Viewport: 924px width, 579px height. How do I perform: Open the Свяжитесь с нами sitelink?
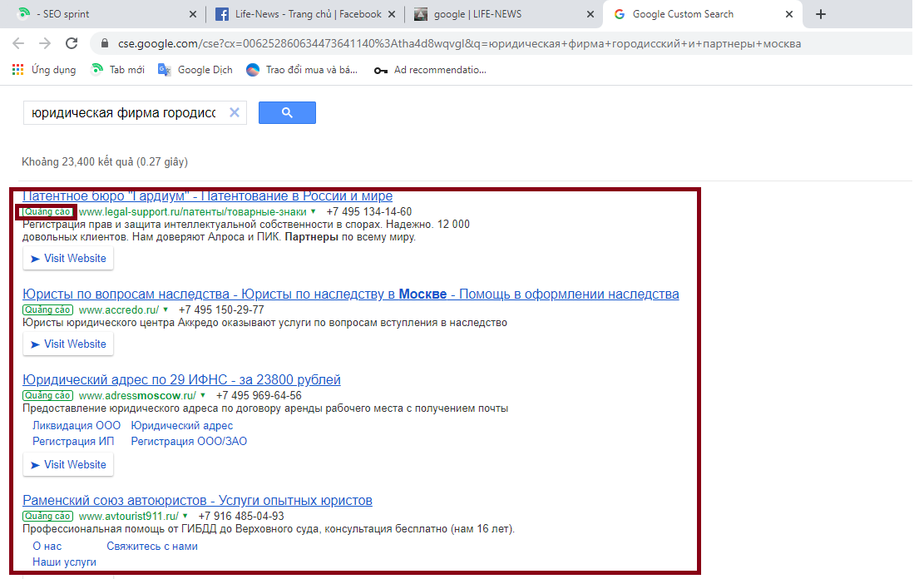point(152,546)
